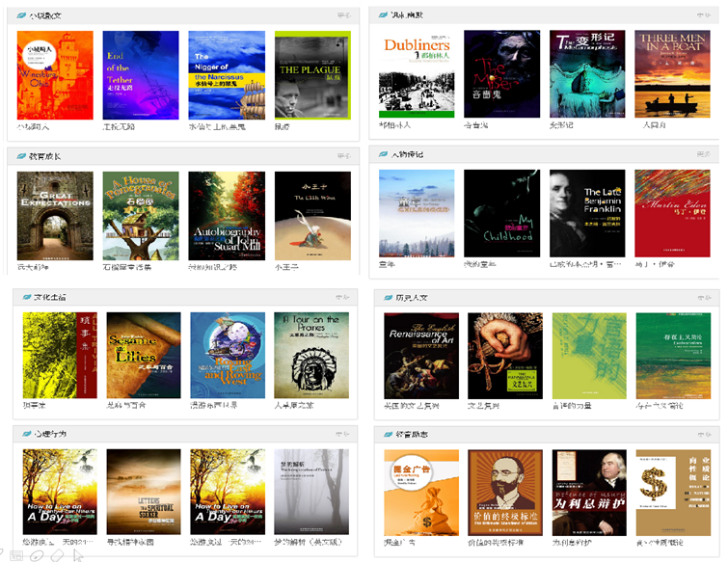Open The English Renaissance of Art cover
728x563 pixels.
(421, 356)
